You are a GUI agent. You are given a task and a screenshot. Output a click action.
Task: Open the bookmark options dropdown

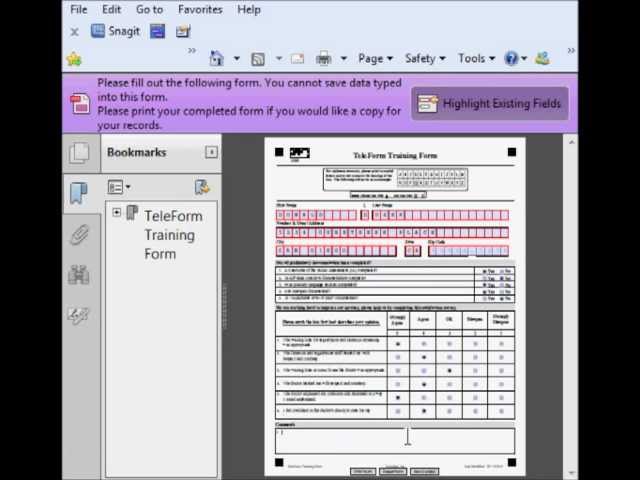pos(119,187)
